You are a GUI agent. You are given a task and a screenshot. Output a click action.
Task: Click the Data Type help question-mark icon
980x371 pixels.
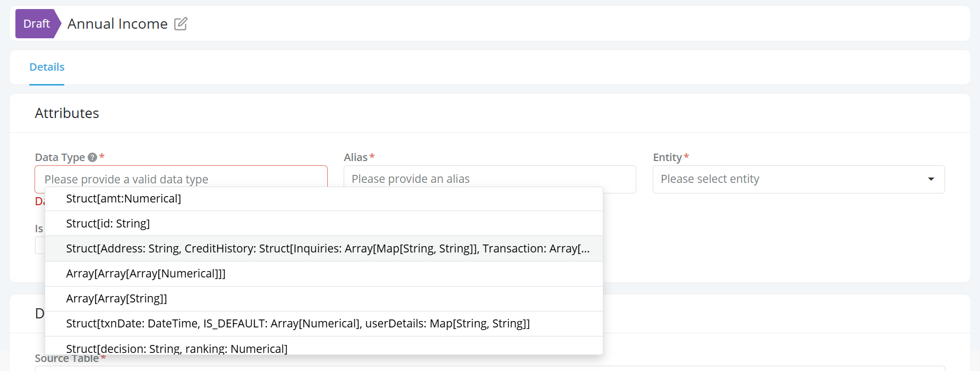[92, 157]
